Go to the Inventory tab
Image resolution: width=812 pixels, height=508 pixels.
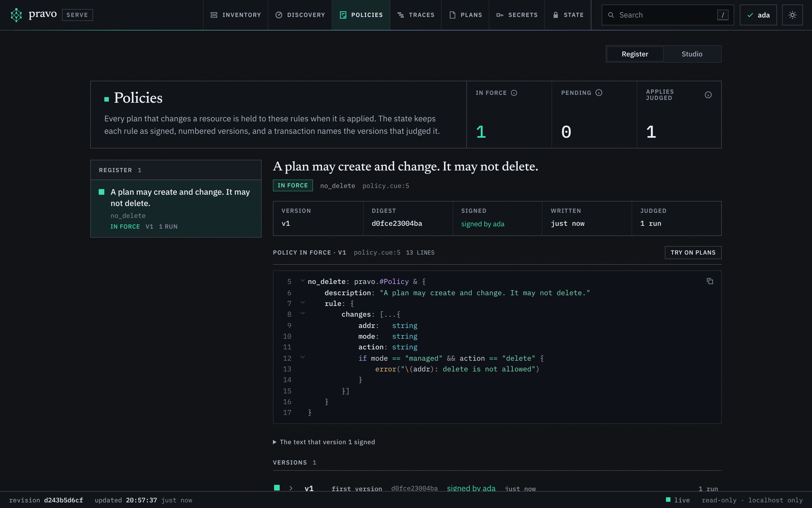[x=235, y=15]
